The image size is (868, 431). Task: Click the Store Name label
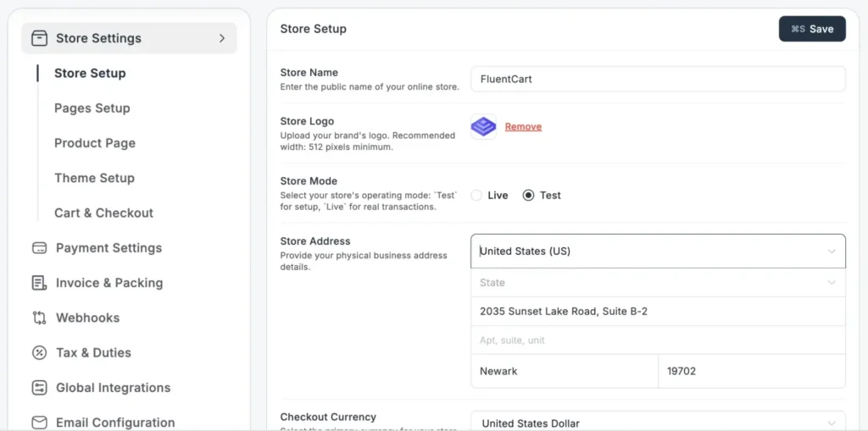(309, 73)
